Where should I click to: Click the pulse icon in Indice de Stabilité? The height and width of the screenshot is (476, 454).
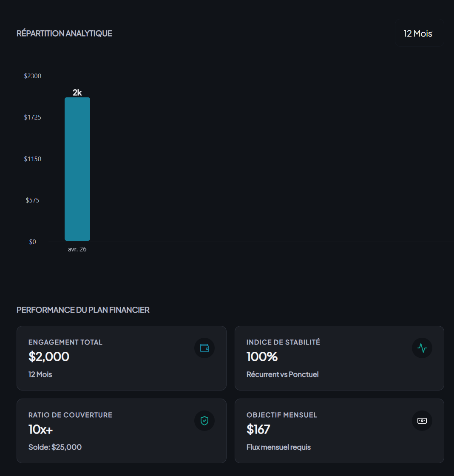pyautogui.click(x=422, y=348)
